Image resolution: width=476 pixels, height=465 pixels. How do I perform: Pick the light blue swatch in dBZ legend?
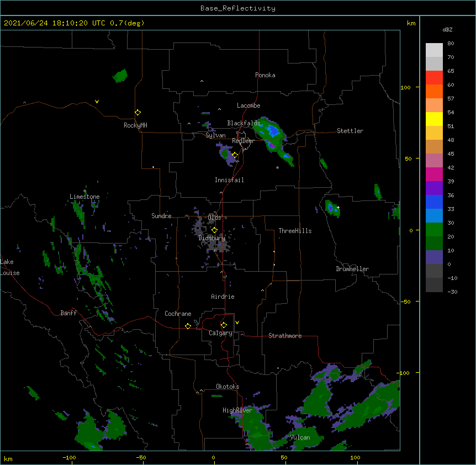click(434, 215)
